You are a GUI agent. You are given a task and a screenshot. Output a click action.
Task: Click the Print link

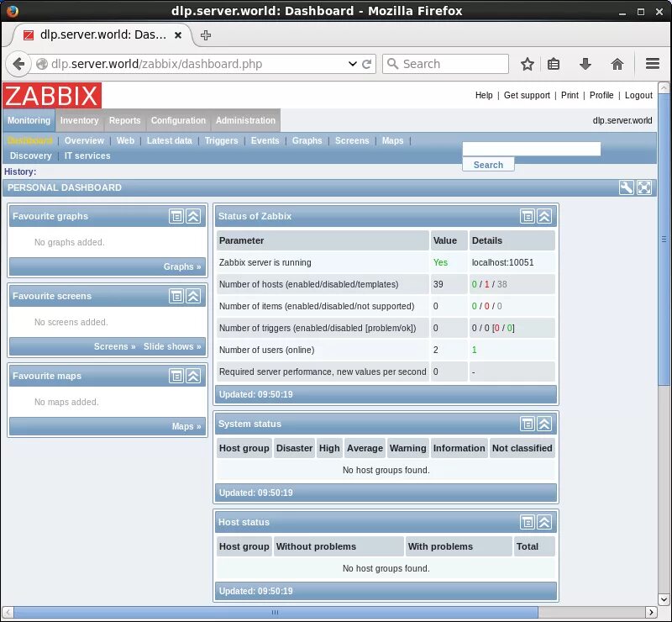tap(570, 95)
